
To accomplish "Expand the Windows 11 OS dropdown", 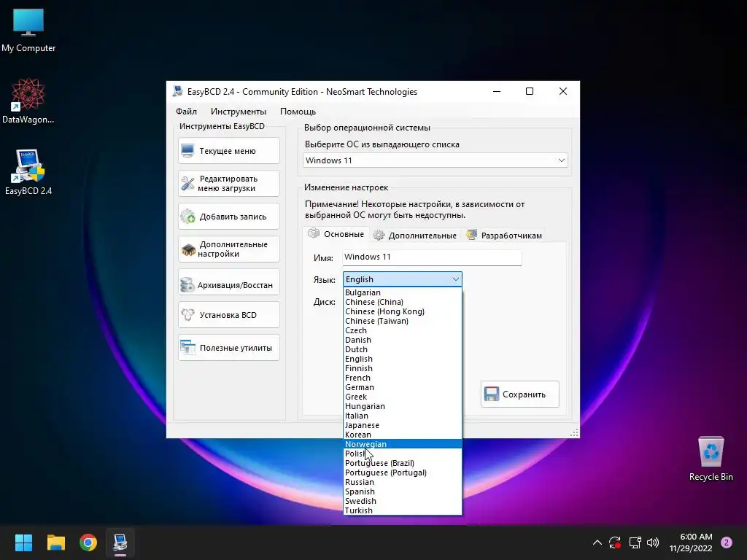I will [x=435, y=160].
